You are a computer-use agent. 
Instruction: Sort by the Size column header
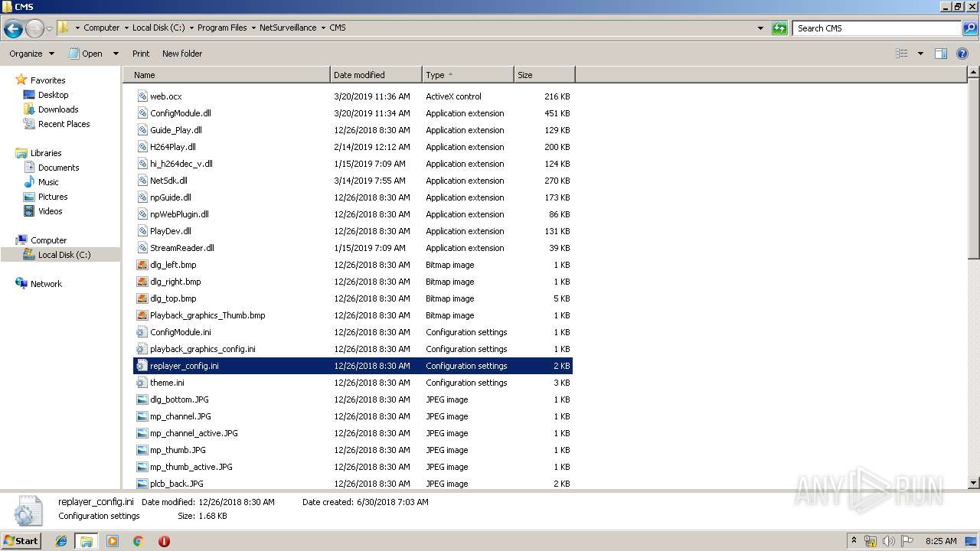(544, 75)
